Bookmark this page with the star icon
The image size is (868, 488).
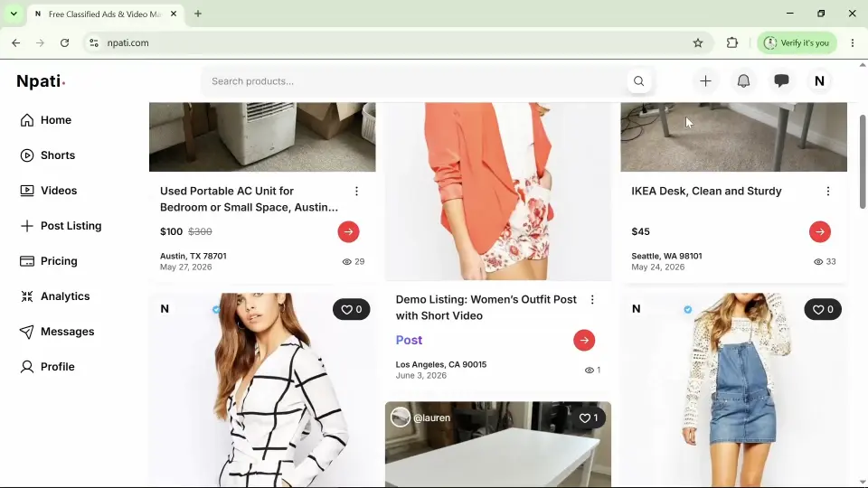(x=697, y=42)
